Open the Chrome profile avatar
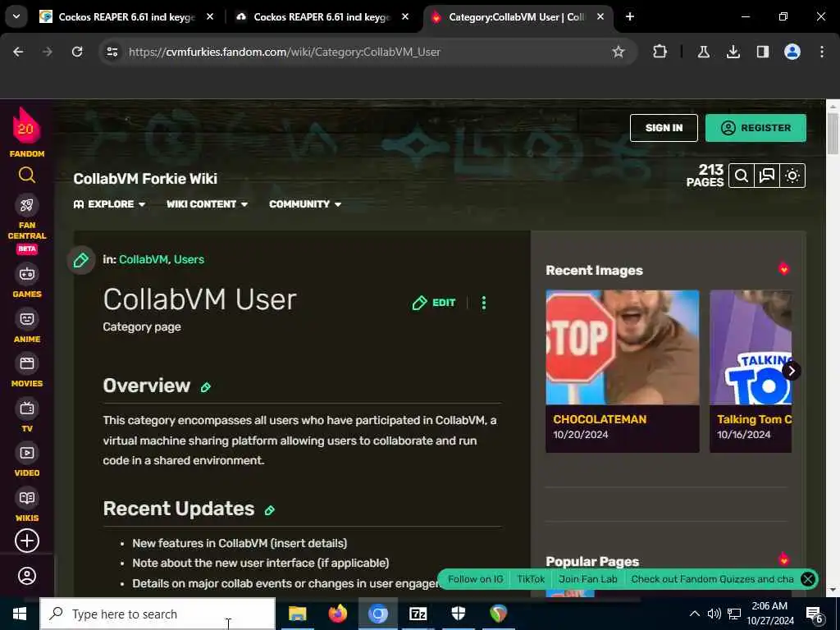Viewport: 840px width, 630px height. tap(792, 52)
